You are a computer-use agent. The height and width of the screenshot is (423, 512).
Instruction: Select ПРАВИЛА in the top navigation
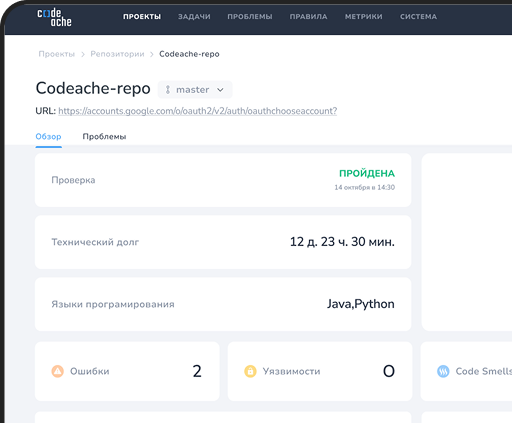tap(308, 17)
